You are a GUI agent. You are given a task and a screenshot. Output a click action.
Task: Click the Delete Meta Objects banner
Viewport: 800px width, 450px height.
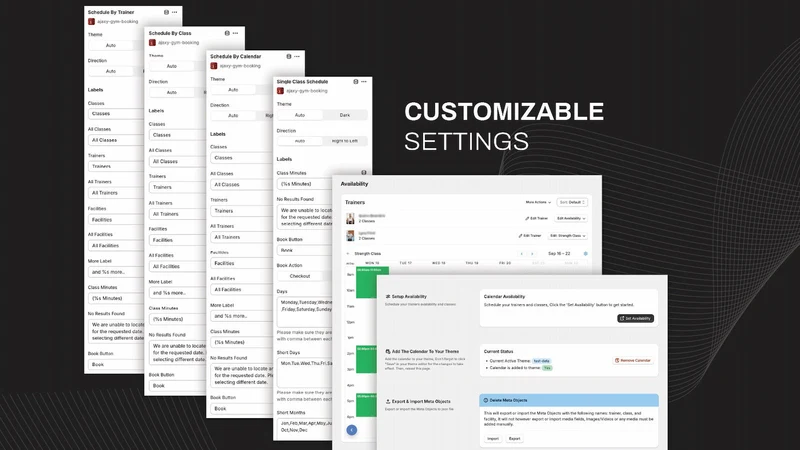click(x=568, y=401)
